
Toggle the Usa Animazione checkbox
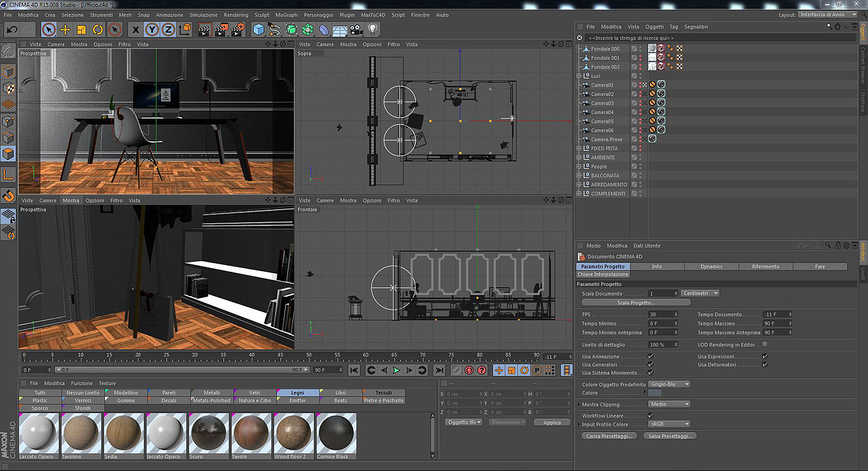tap(650, 357)
